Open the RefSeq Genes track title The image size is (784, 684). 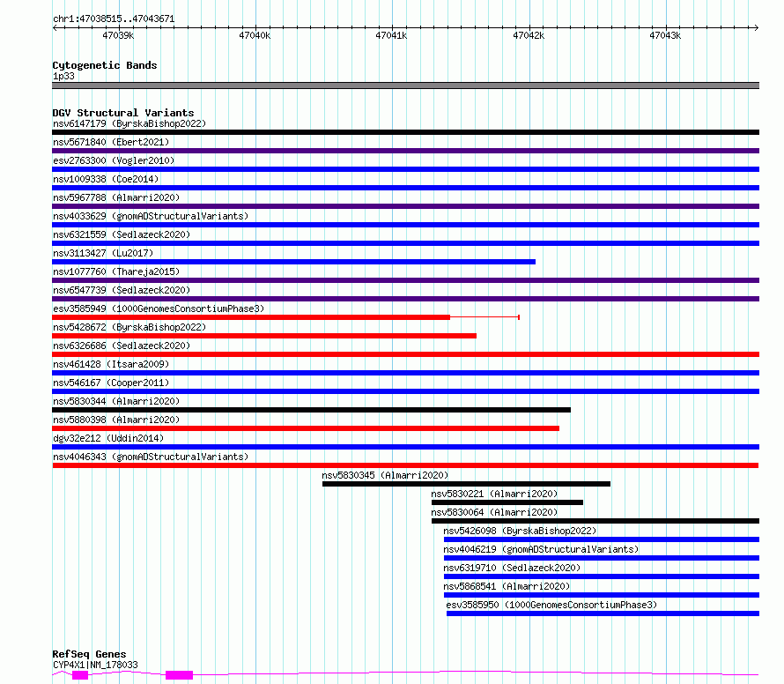tap(89, 654)
